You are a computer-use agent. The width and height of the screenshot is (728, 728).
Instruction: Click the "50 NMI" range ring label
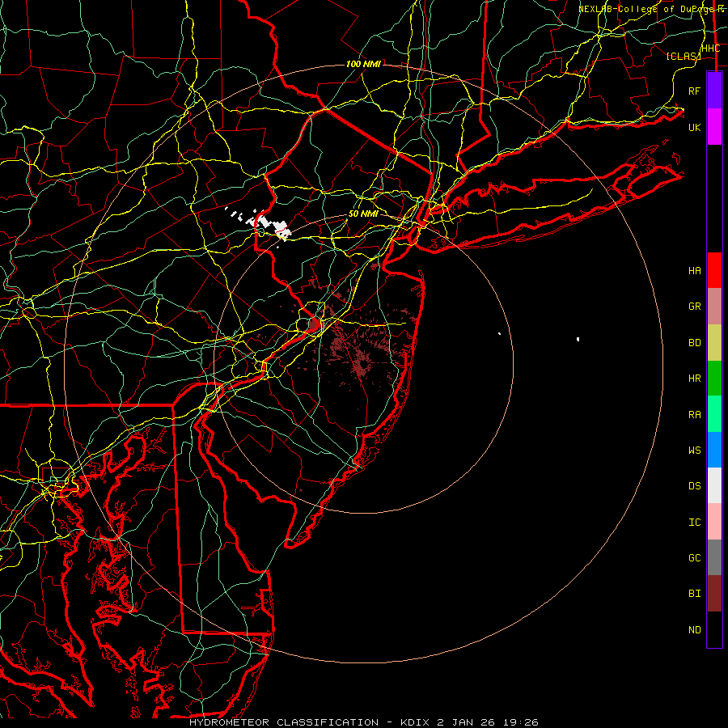click(363, 214)
